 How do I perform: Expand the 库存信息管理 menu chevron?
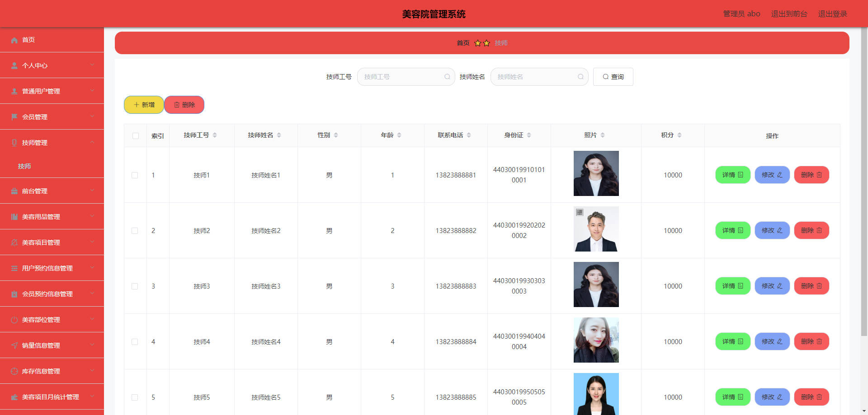pos(92,371)
